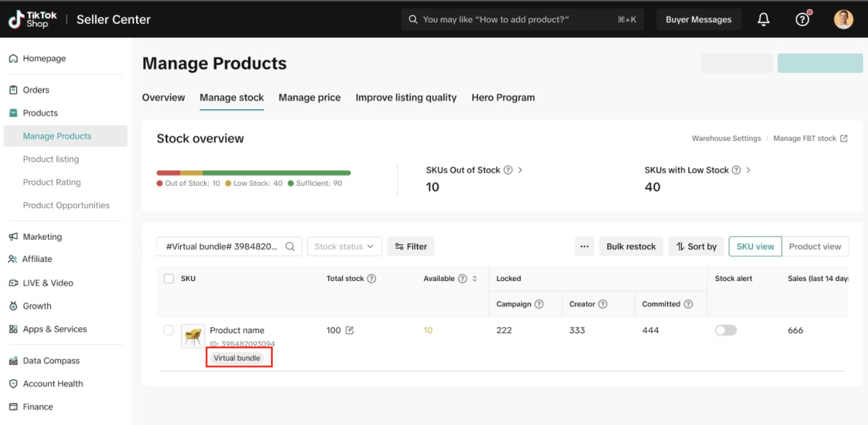Image resolution: width=868 pixels, height=425 pixels.
Task: Click the user profile avatar
Action: coord(843,20)
